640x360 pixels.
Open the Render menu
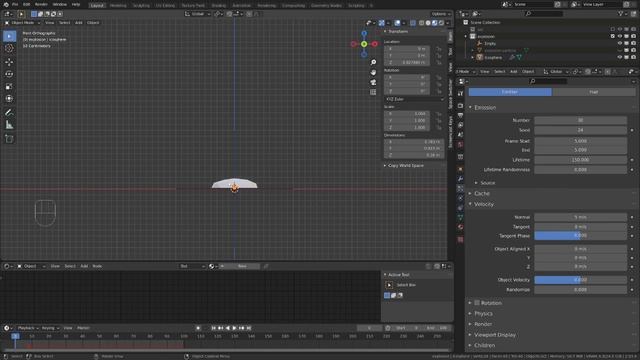41,4
